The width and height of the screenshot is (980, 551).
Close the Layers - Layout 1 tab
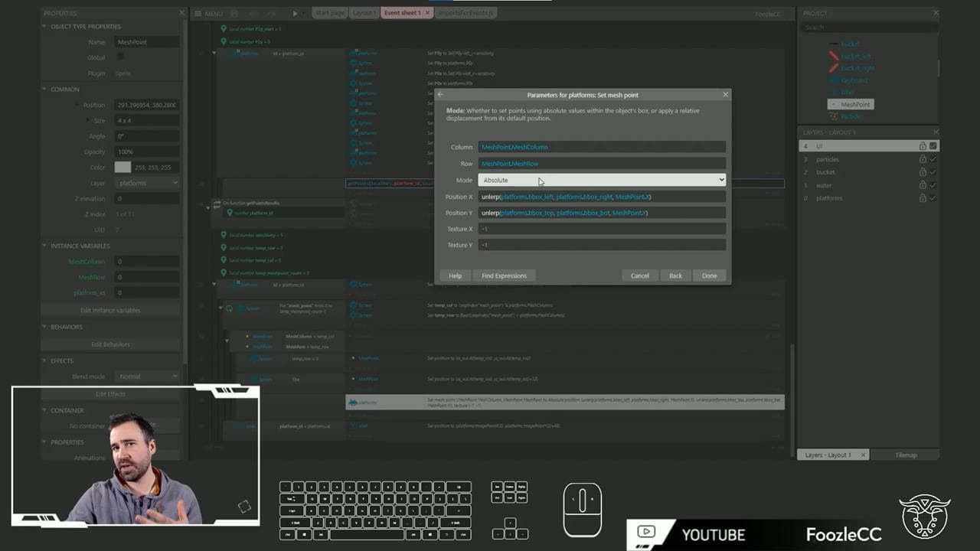(862, 455)
